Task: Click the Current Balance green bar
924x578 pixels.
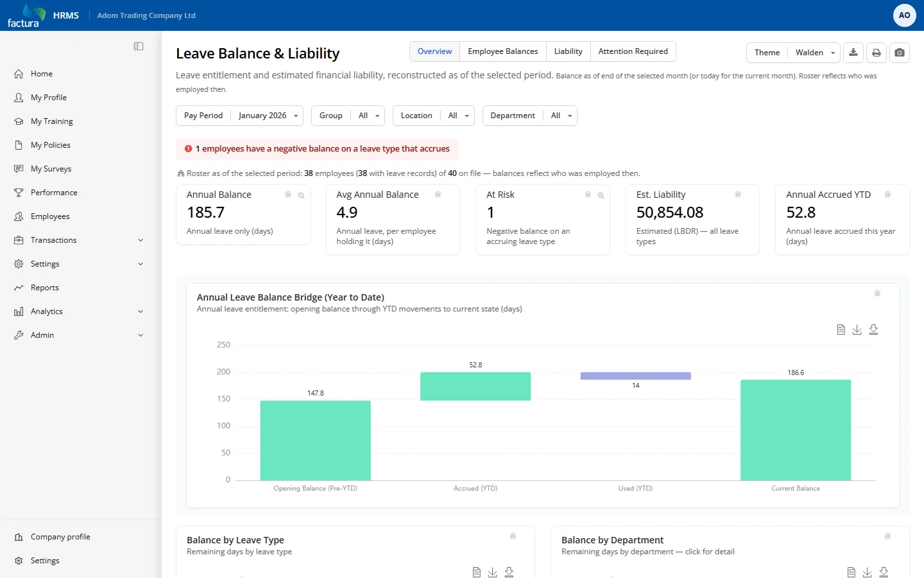Action: point(796,430)
